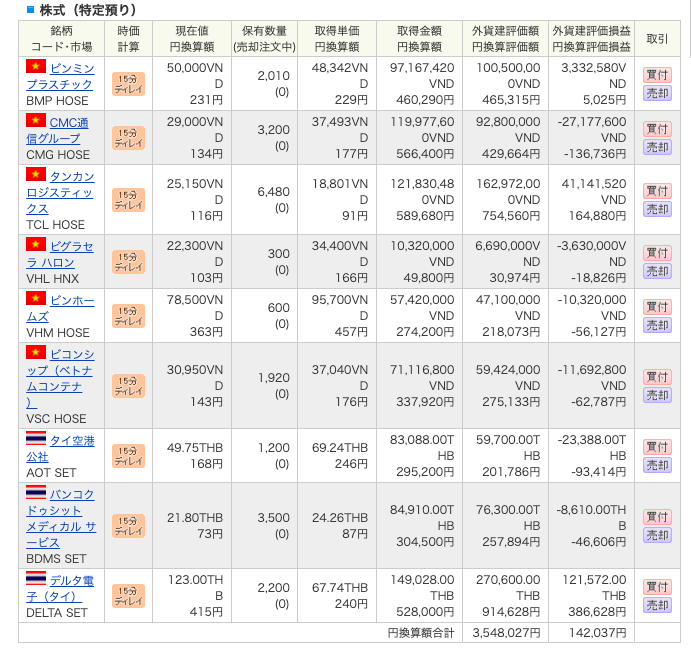Click 買付 button for BDMS SET

coord(657,517)
